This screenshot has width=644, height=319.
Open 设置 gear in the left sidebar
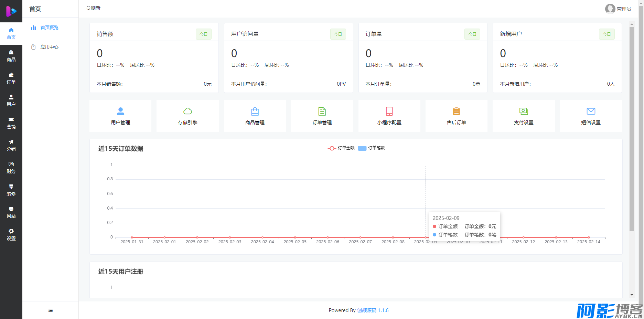[11, 235]
